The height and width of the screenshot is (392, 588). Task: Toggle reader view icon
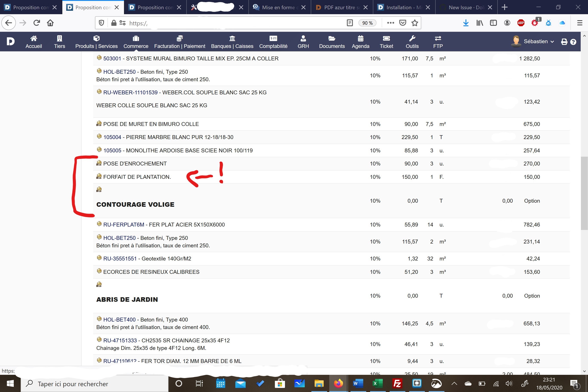[350, 23]
